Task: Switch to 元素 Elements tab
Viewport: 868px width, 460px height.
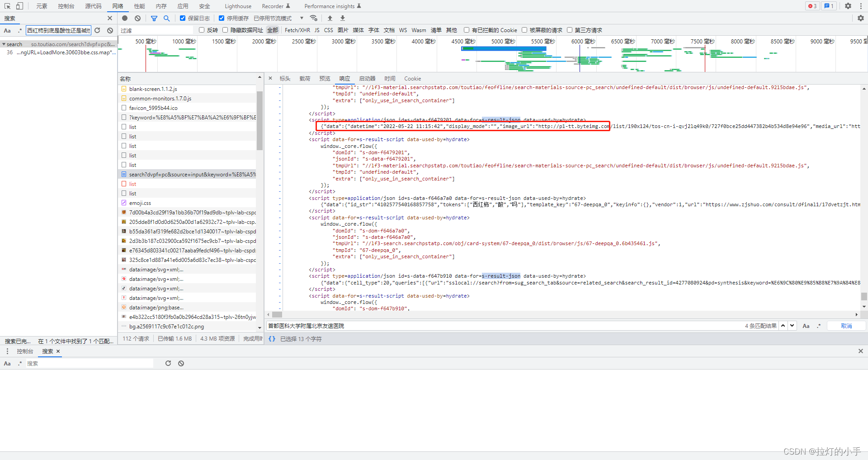Action: [x=42, y=6]
